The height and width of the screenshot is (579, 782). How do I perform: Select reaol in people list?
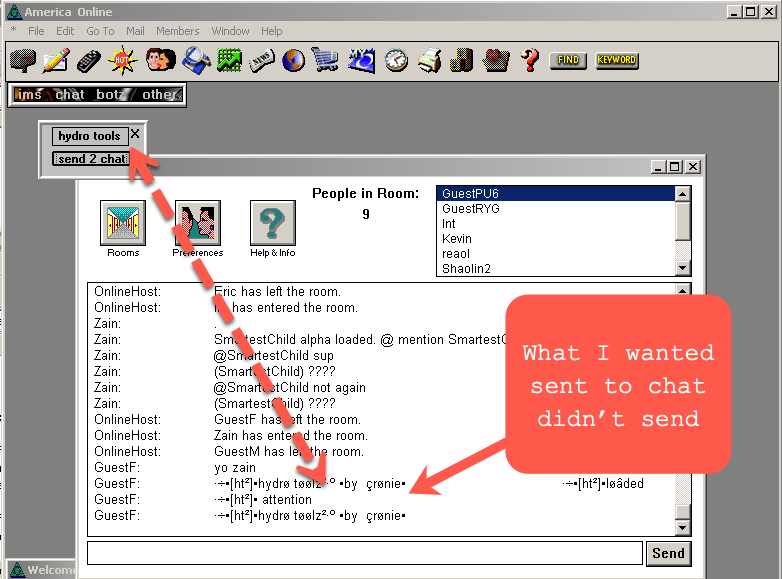[x=556, y=253]
